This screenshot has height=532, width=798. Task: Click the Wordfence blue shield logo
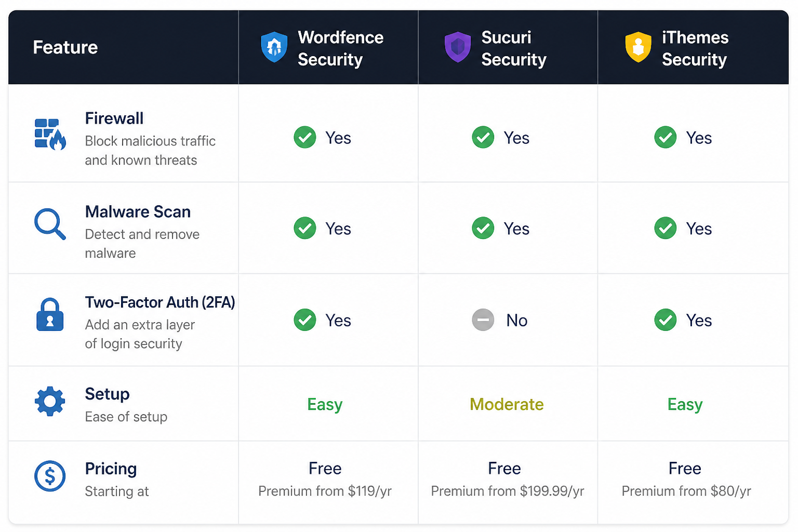(274, 47)
